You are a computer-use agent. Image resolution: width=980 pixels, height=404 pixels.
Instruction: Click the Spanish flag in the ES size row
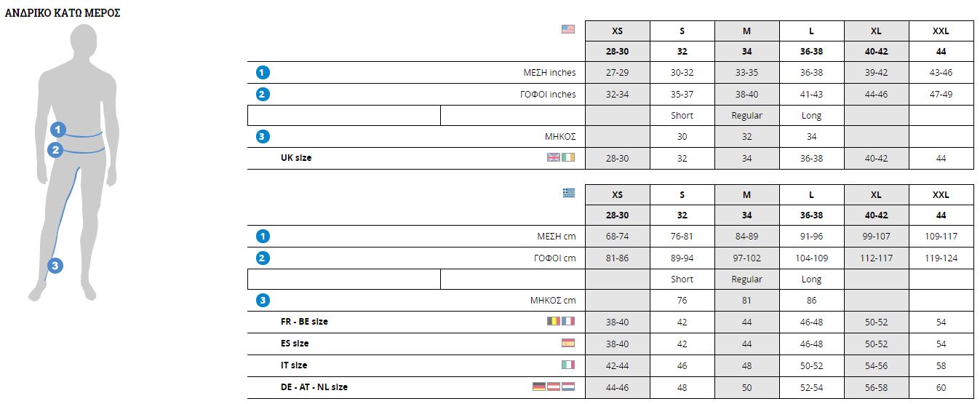(568, 343)
